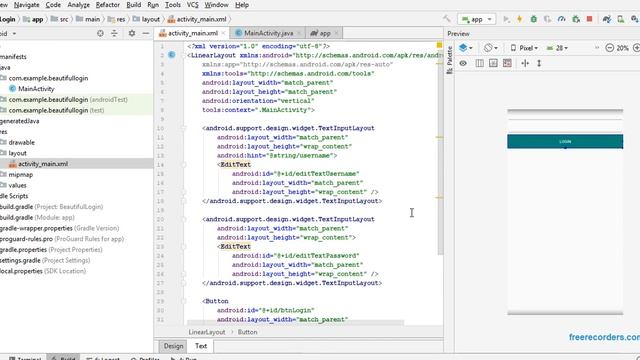Open the Help menu
Image resolution: width=640 pixels, height=360 pixels.
click(x=242, y=5)
